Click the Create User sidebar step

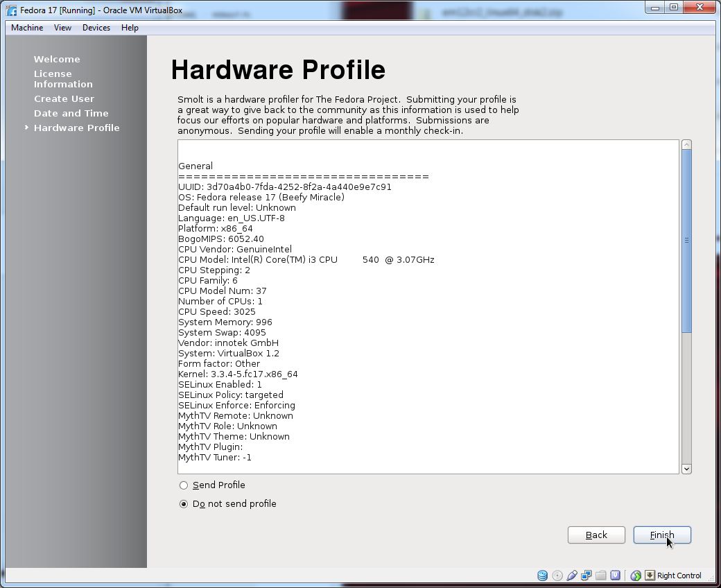pos(64,98)
